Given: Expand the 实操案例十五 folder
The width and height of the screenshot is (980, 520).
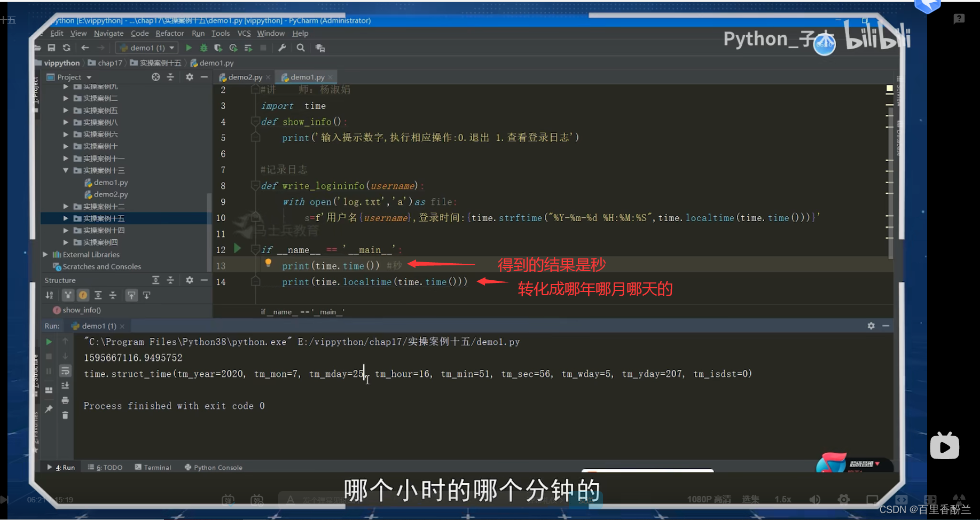Looking at the screenshot, I should pyautogui.click(x=66, y=218).
